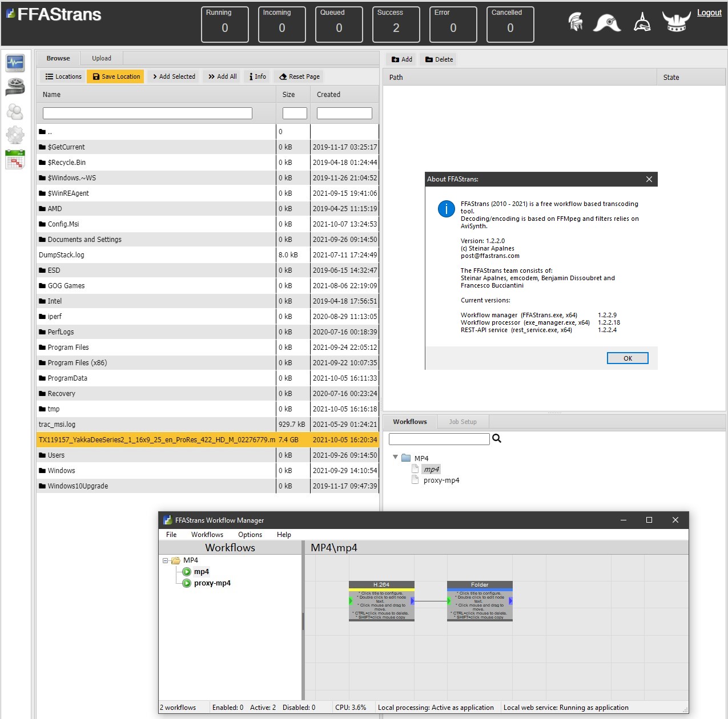
Task: Click the Reset Page button
Action: tap(299, 76)
